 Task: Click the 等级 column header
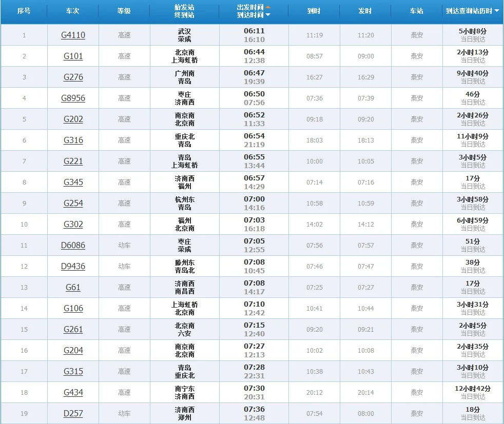point(124,11)
